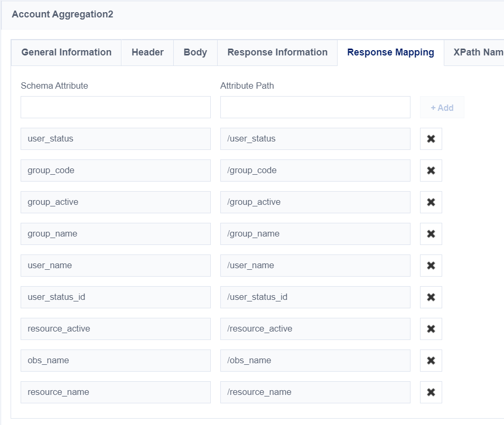Image resolution: width=504 pixels, height=425 pixels.
Task: Go to the Body tab
Action: click(195, 52)
